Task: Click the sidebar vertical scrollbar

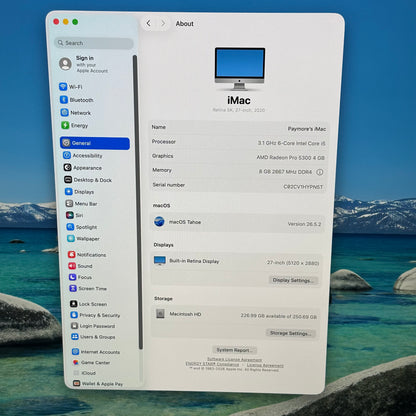Action: [x=138, y=202]
